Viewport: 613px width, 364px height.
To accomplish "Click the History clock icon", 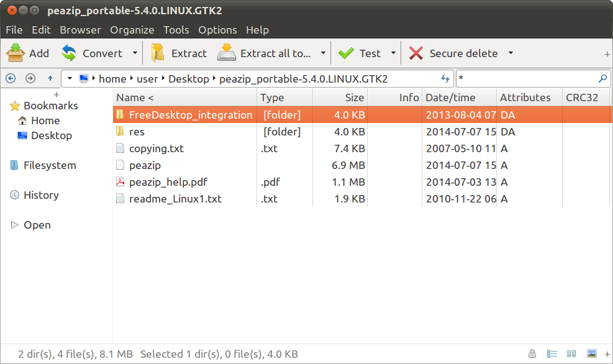I will 14,194.
